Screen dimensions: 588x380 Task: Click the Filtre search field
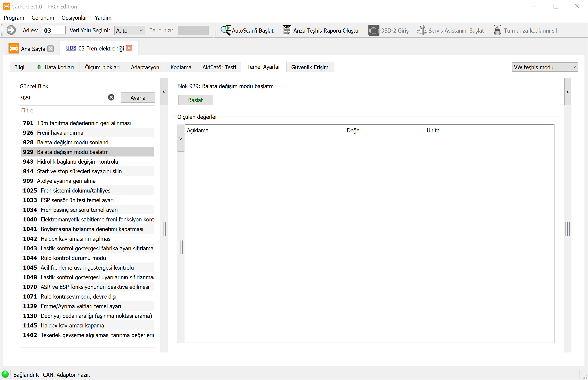(88, 110)
